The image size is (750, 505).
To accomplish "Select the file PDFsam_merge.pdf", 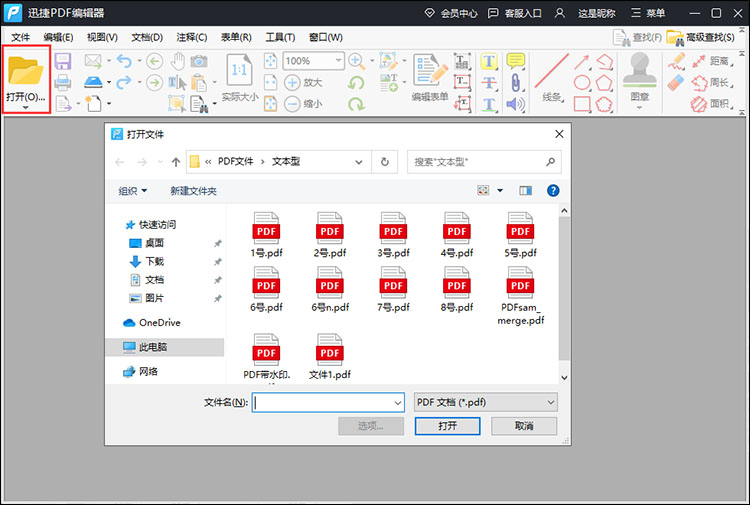I will [520, 296].
